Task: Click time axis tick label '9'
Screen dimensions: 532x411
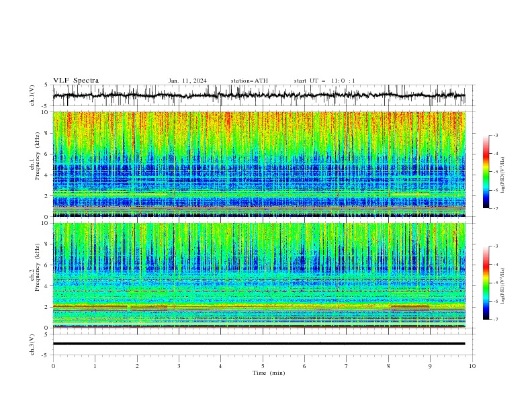Action: pos(430,366)
